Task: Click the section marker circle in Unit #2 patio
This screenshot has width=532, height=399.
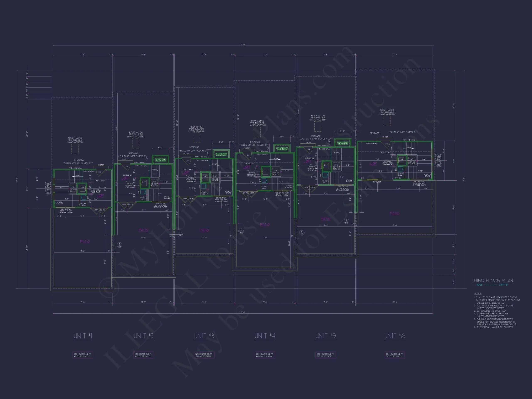Action: 119,245
